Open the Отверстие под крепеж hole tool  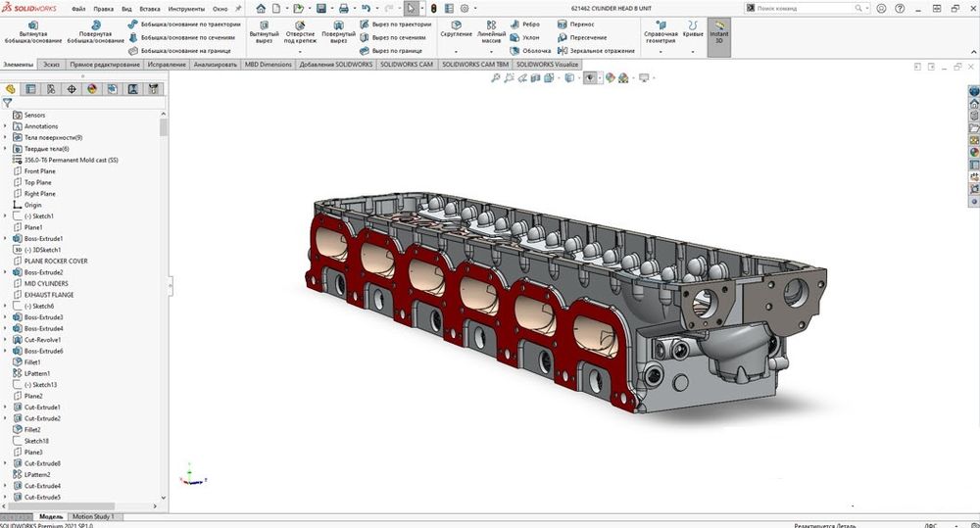[x=300, y=30]
